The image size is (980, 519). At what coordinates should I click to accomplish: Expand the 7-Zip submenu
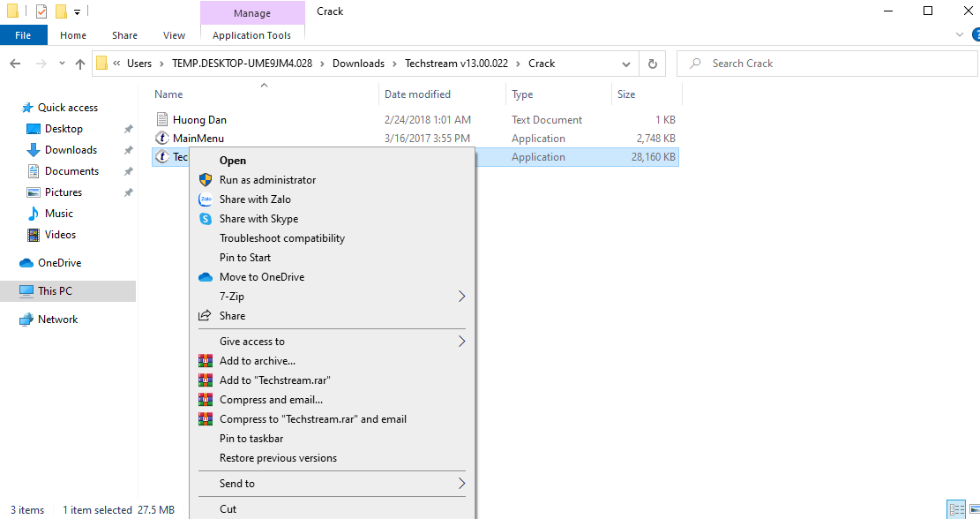coord(461,297)
